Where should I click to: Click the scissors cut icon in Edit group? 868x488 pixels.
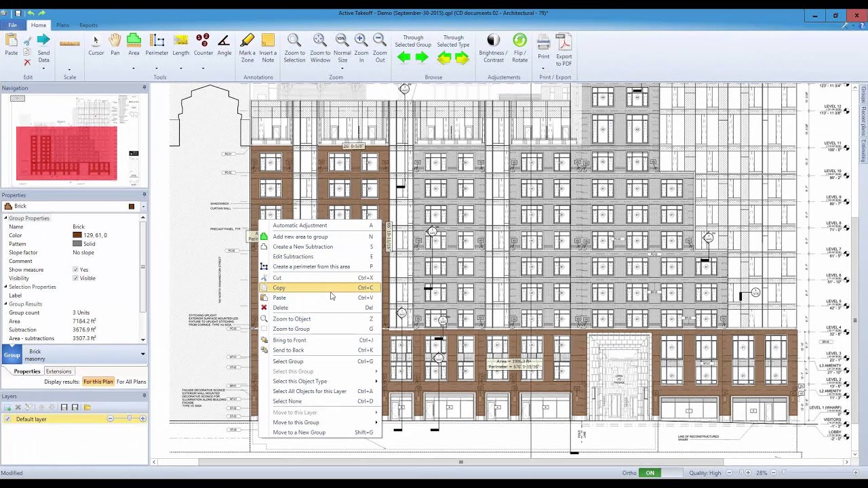pyautogui.click(x=27, y=41)
